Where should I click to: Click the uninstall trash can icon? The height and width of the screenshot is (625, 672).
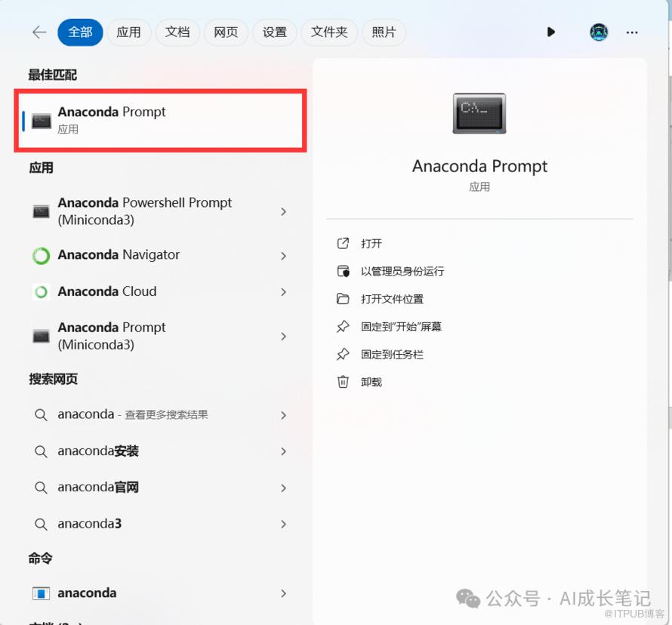tap(343, 382)
